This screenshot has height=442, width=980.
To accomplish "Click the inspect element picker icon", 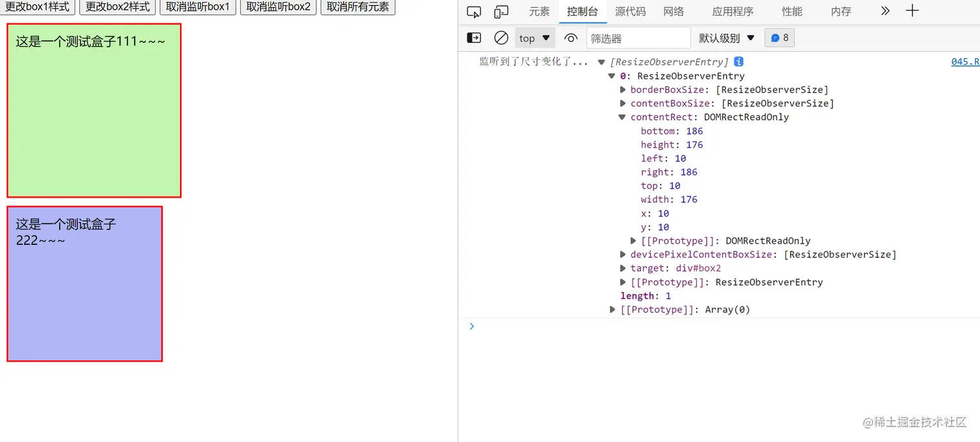I will [474, 12].
